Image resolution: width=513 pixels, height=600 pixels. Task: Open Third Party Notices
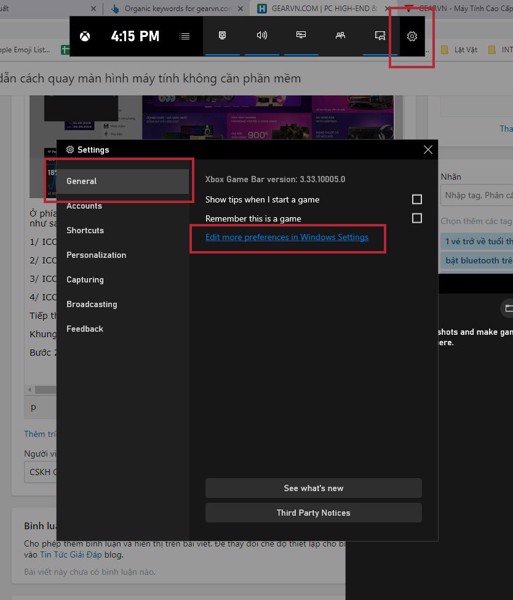[x=314, y=512]
